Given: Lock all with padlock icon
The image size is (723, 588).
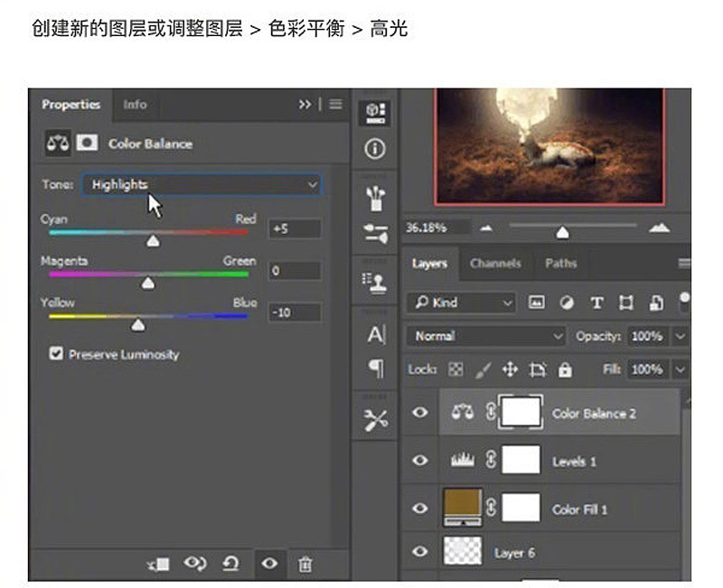Looking at the screenshot, I should click(565, 369).
